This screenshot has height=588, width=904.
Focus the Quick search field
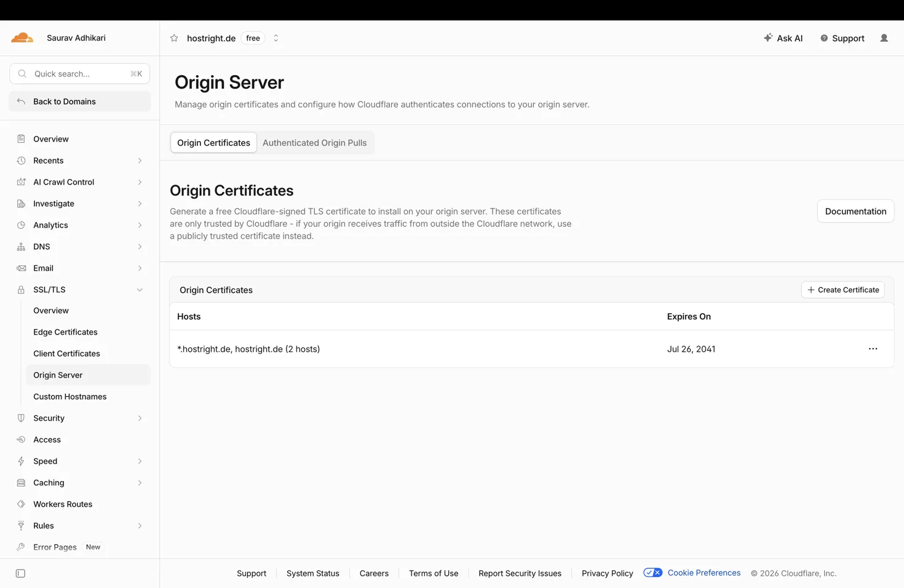point(80,74)
